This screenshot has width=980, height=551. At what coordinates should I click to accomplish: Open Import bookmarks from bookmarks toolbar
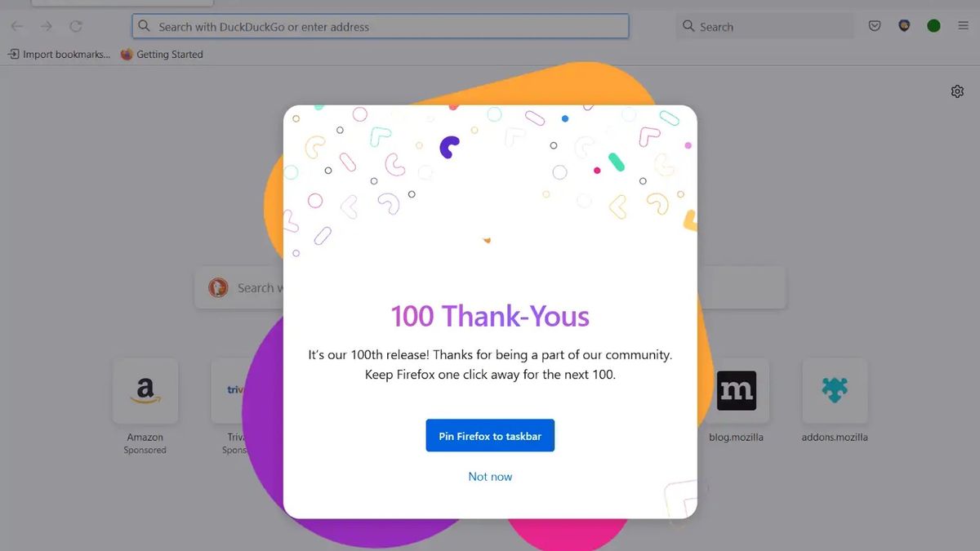point(59,55)
